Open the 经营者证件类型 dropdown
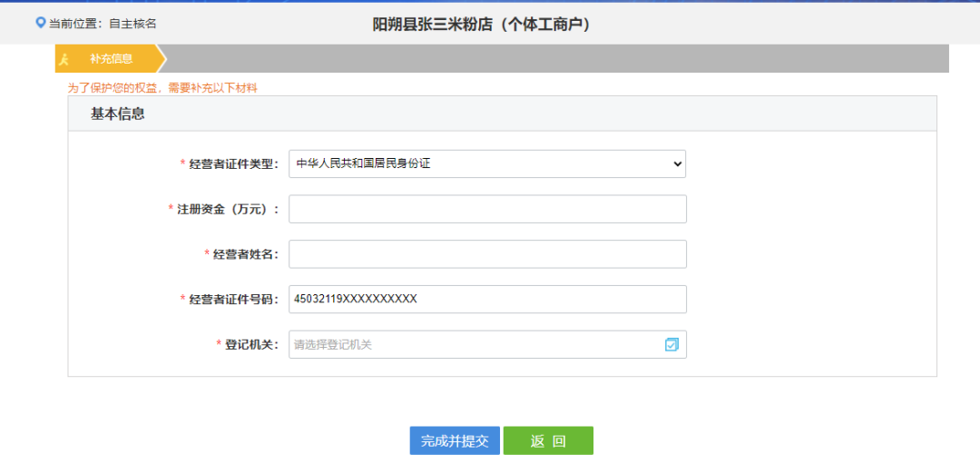The height and width of the screenshot is (474, 980). [x=486, y=163]
